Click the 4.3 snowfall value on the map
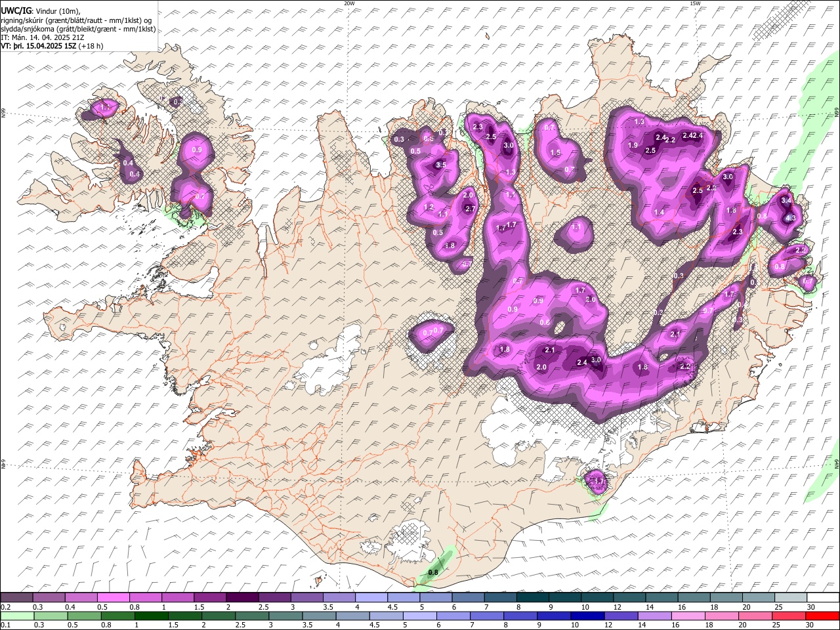This screenshot has height=630, width=840. pyautogui.click(x=791, y=219)
